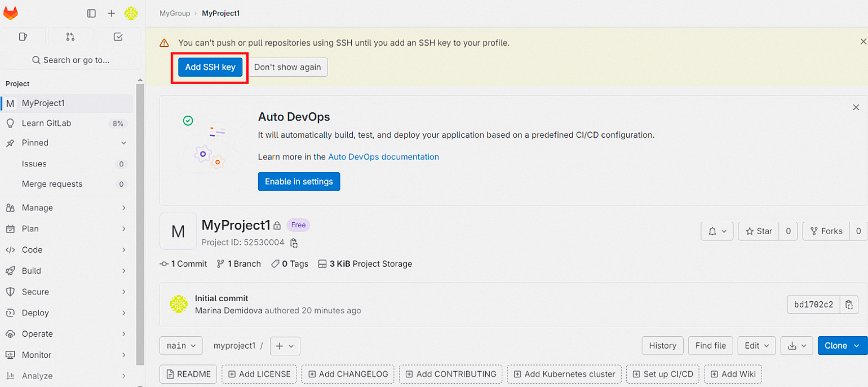Open Merge requests shortcut icon in top sidebar
This screenshot has width=868, height=387.
[70, 37]
